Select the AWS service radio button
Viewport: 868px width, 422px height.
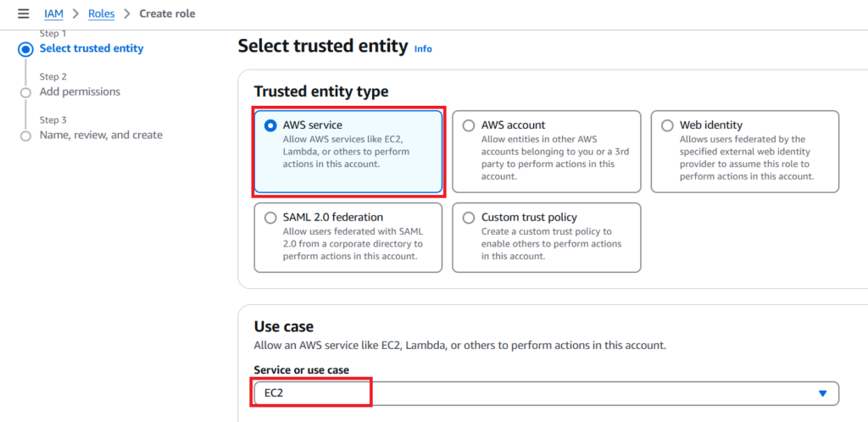point(270,125)
